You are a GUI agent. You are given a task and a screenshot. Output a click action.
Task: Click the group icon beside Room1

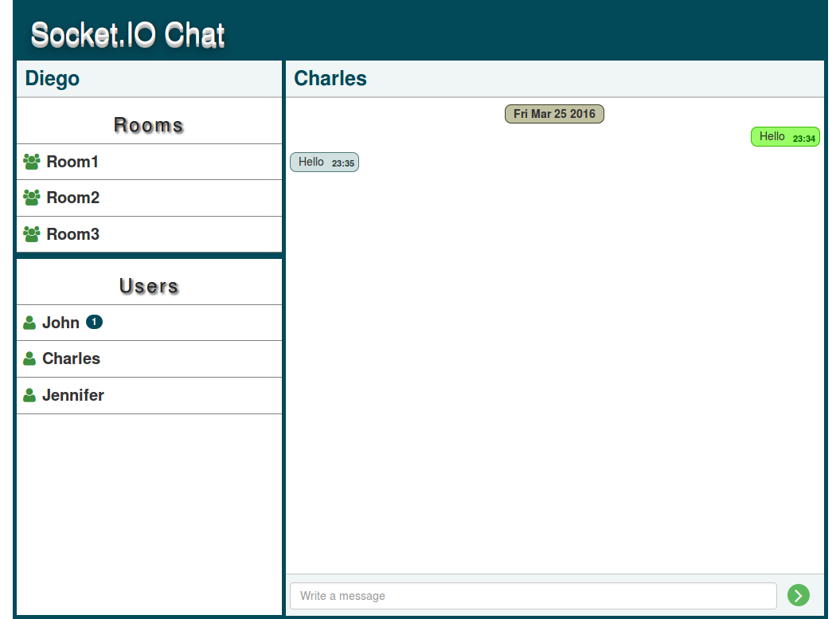pyautogui.click(x=32, y=162)
